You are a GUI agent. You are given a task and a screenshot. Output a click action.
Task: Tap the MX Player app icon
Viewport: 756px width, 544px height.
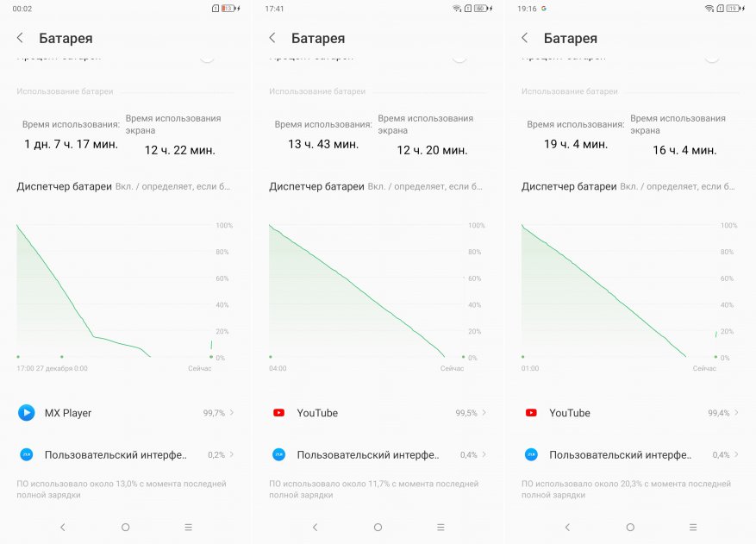point(27,413)
